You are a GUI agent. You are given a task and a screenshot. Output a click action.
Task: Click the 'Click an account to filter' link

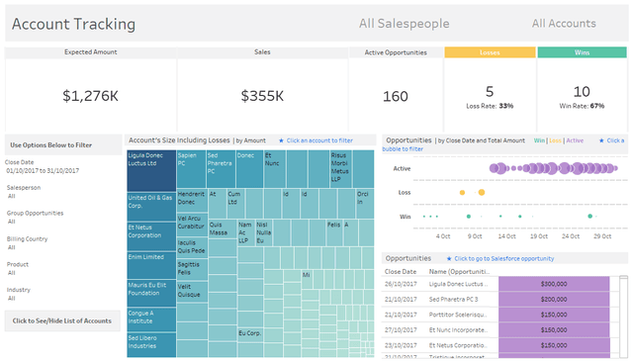[319, 140]
